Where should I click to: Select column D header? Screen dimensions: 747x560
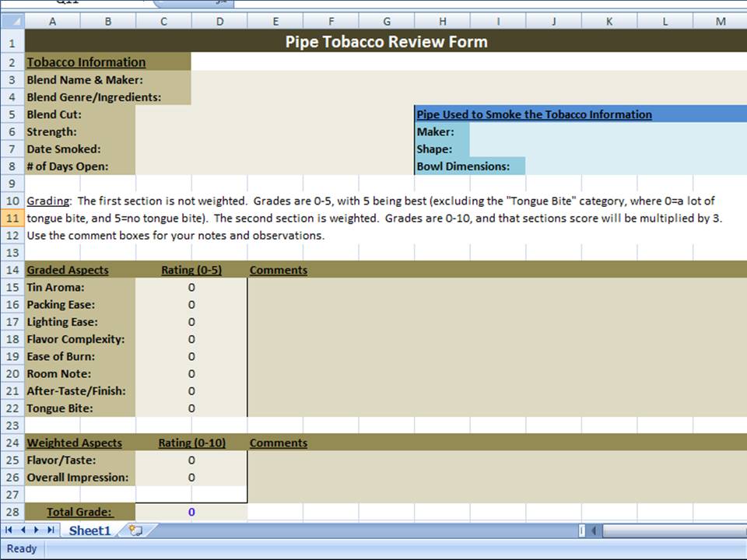point(219,22)
